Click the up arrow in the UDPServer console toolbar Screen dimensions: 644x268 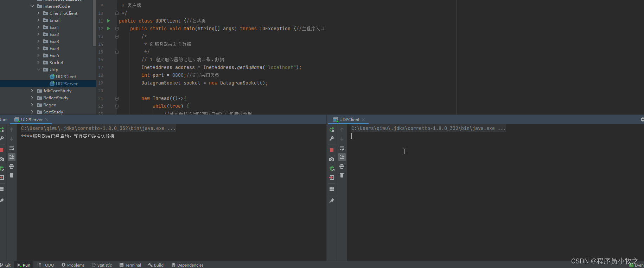(12, 130)
